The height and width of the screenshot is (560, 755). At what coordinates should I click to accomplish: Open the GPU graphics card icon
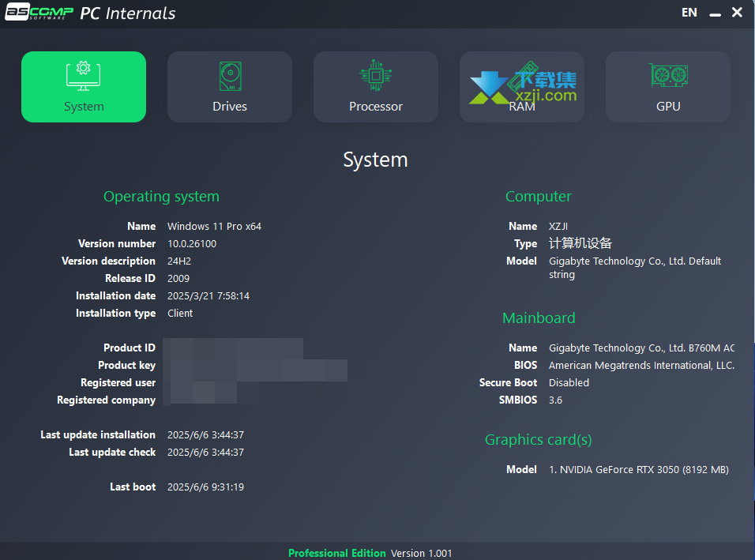tap(668, 75)
